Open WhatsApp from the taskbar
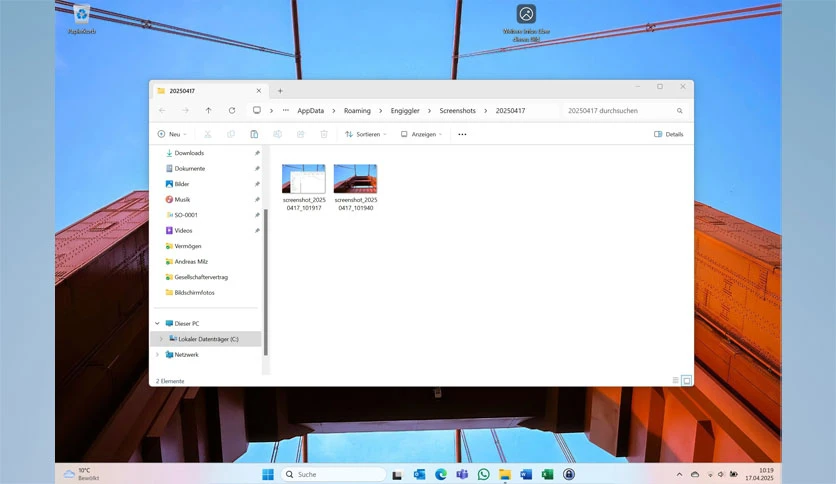836x484 pixels. (x=484, y=474)
